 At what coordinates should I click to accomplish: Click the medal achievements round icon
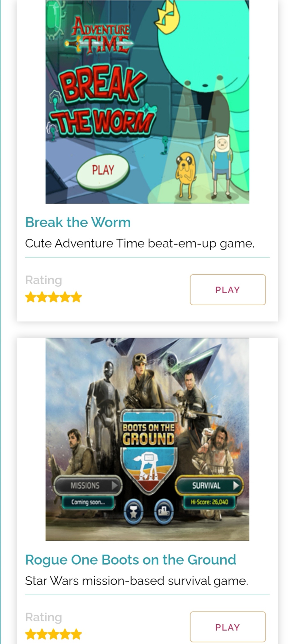[x=134, y=512]
